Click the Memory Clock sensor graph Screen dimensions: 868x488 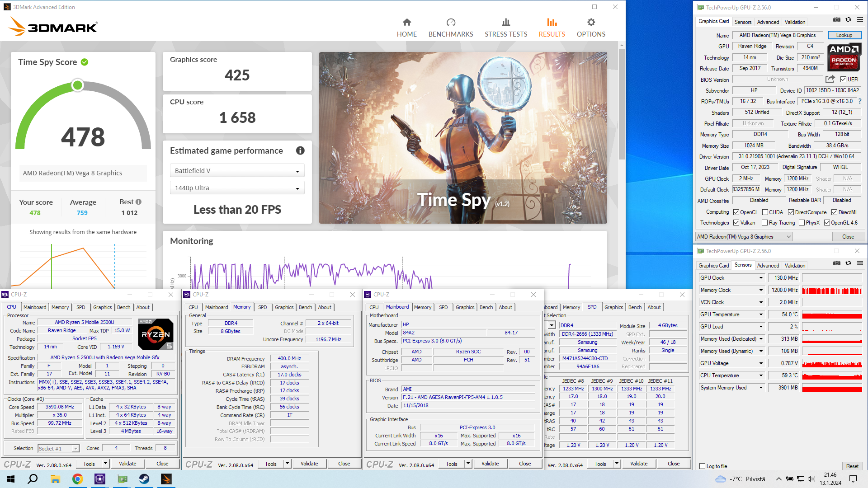[x=832, y=290]
